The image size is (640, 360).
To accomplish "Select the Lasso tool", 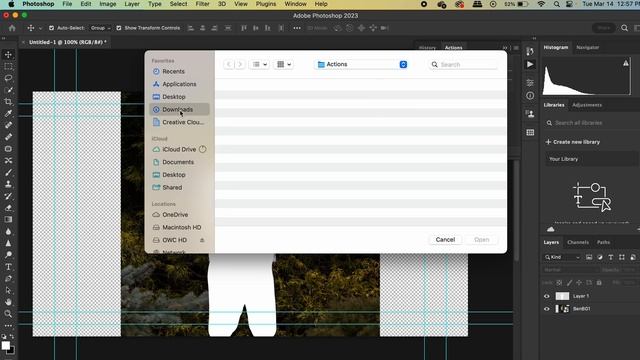I will (x=8, y=78).
